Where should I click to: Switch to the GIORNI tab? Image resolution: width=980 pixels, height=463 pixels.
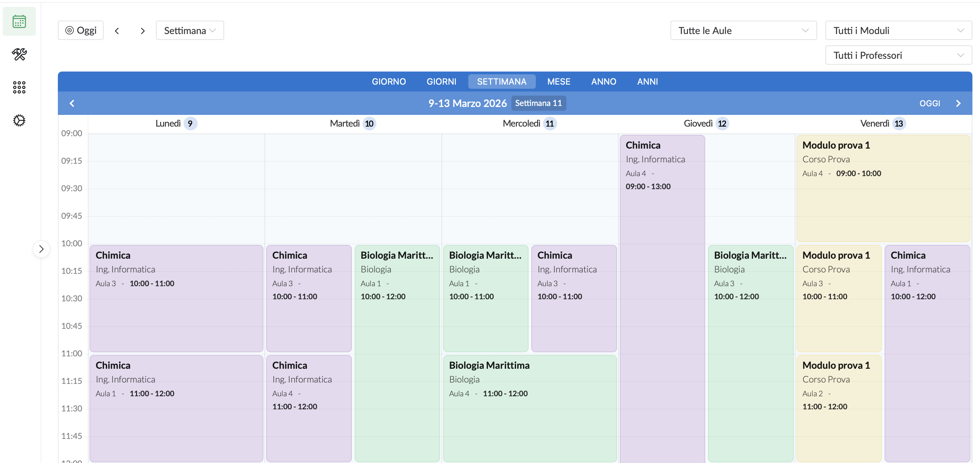tap(441, 81)
